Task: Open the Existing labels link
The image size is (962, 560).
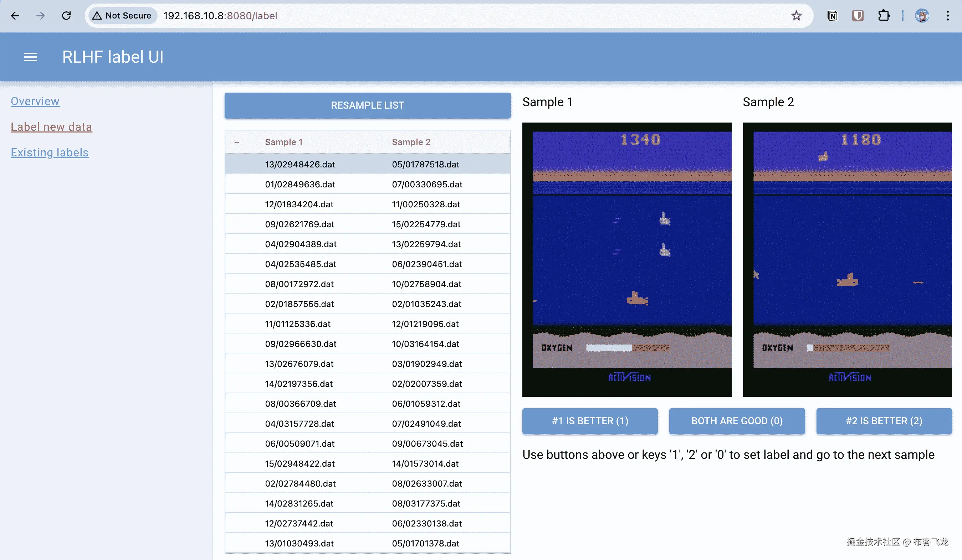Action: tap(50, 152)
